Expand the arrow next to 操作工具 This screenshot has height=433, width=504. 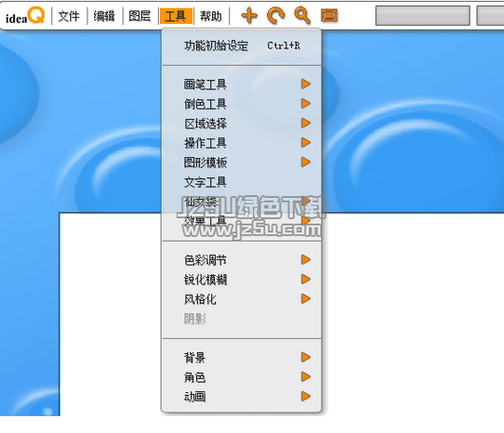pos(306,143)
